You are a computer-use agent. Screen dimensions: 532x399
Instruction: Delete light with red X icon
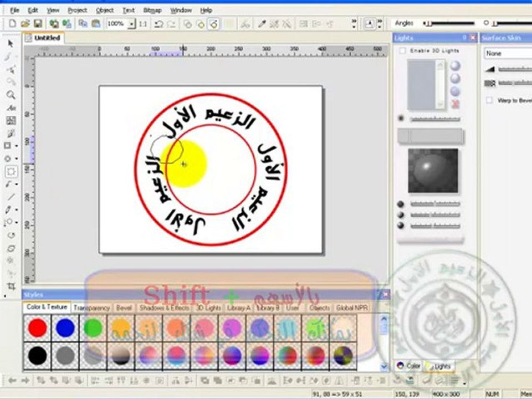click(455, 104)
